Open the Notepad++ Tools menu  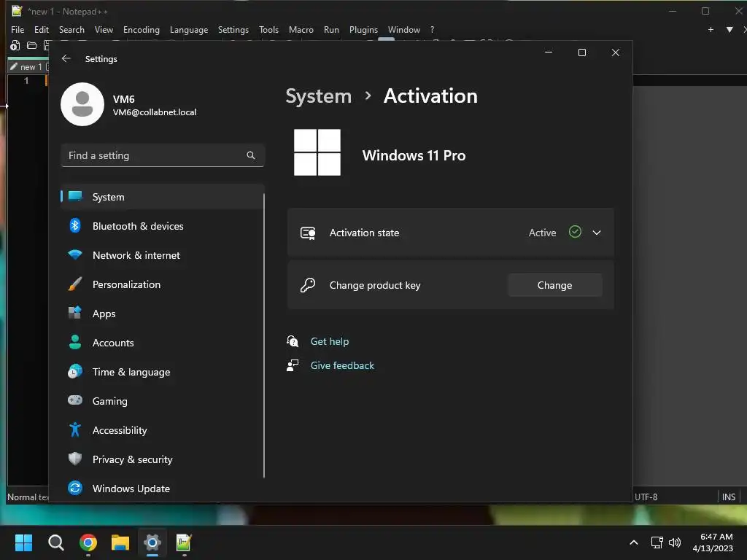(268, 29)
